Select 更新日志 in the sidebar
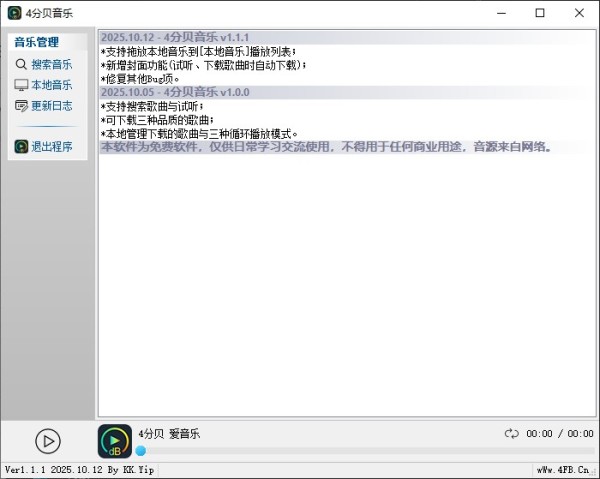The width and height of the screenshot is (600, 479). point(52,106)
